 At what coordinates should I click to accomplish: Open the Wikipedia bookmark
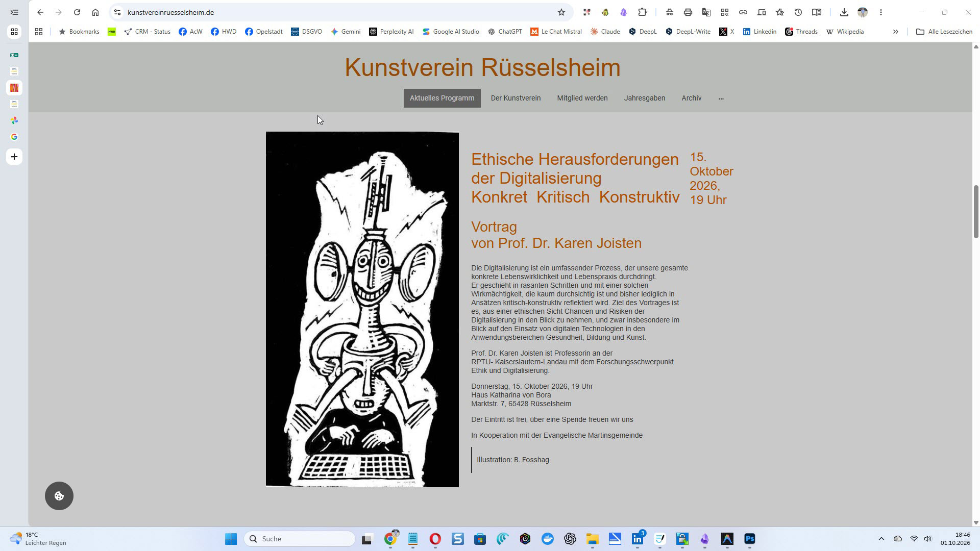845,32
